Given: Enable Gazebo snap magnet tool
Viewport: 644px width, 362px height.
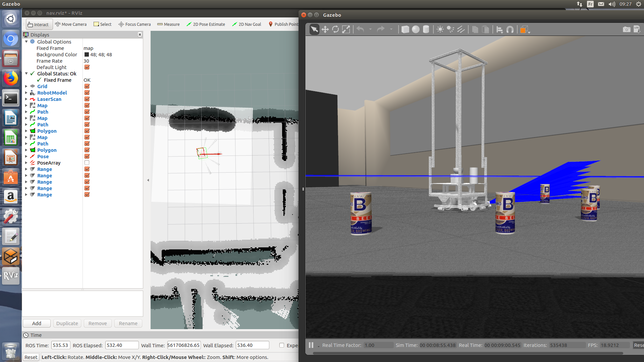Looking at the screenshot, I should coord(510,30).
